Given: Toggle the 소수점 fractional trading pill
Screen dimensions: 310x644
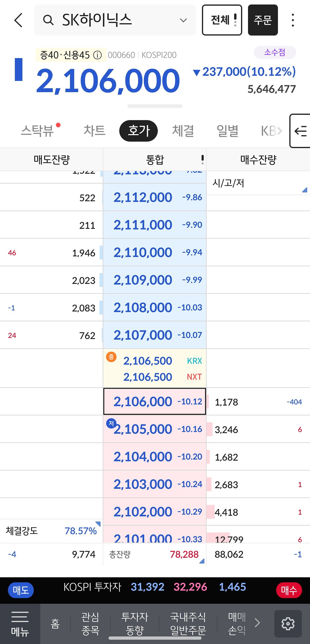Looking at the screenshot, I should [x=275, y=52].
